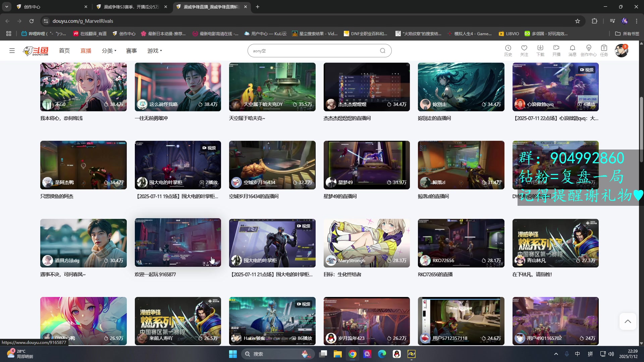Image resolution: width=644 pixels, height=362 pixels.
Task: Expand the 游戏 games dropdown
Action: point(155,51)
